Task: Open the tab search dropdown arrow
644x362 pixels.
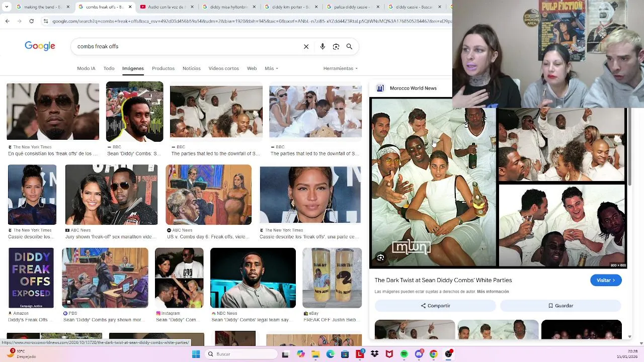Action: (x=7, y=7)
